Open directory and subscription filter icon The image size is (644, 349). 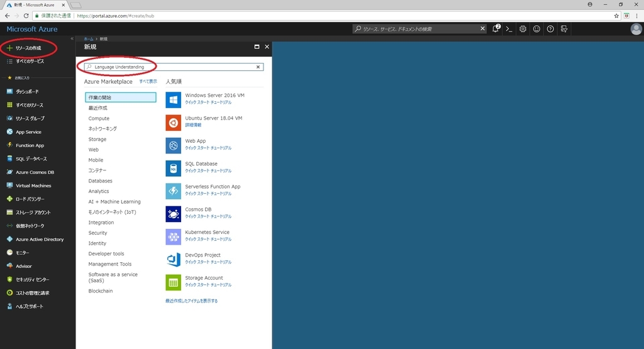tap(564, 29)
